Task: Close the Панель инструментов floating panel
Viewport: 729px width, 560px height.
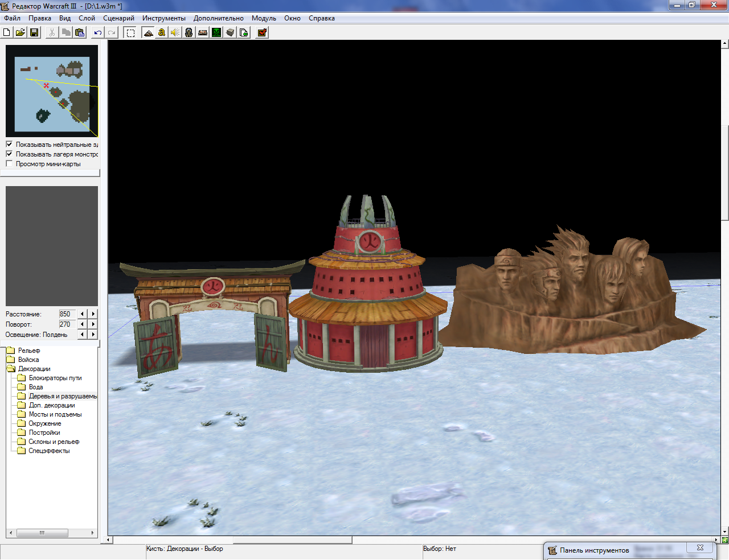Action: [700, 548]
